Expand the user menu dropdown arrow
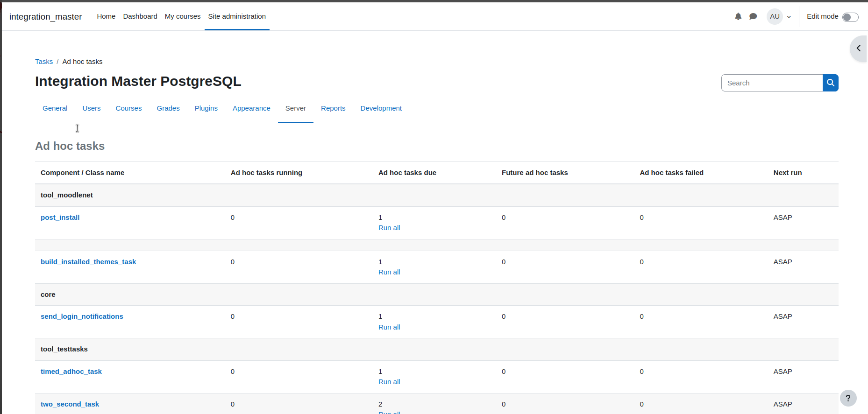Image resolution: width=868 pixels, height=414 pixels. pos(789,17)
